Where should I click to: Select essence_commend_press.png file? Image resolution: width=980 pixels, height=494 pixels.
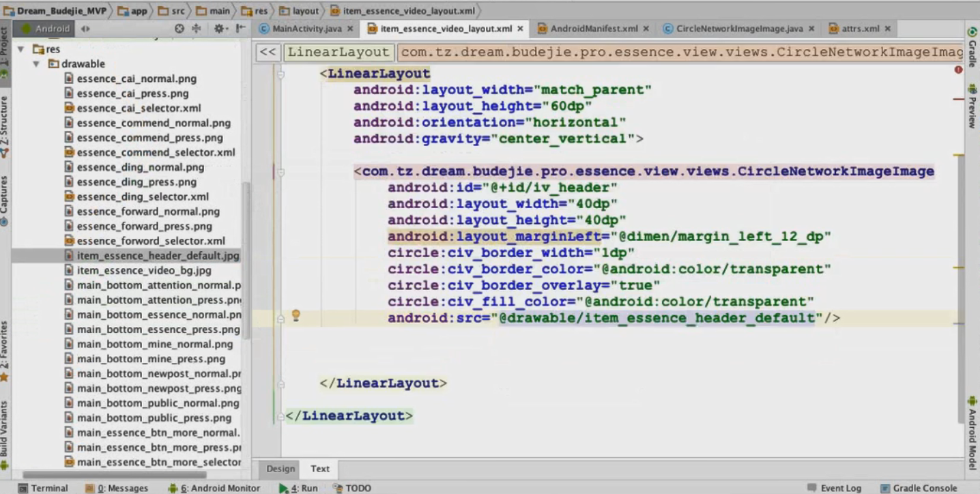pyautogui.click(x=149, y=137)
